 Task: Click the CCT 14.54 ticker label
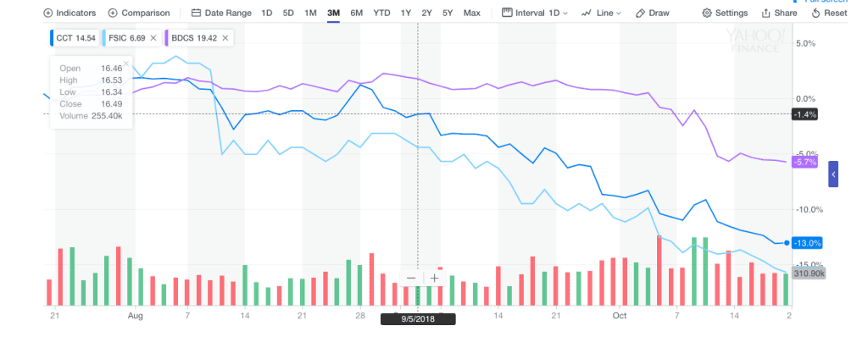75,37
